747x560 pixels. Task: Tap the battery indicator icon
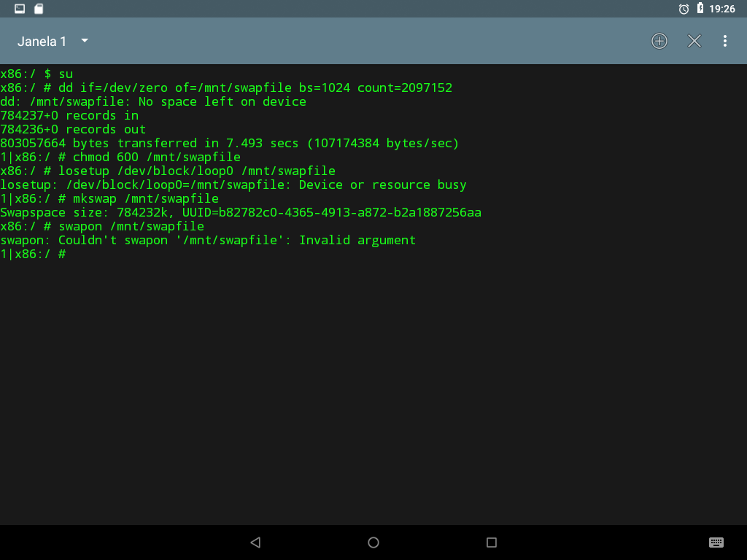pyautogui.click(x=700, y=8)
